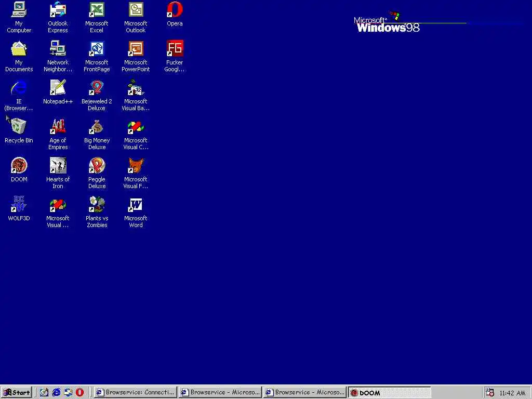Image resolution: width=532 pixels, height=399 pixels.
Task: Switch to the Browservice: Connecti... taskbar window
Action: (136, 393)
